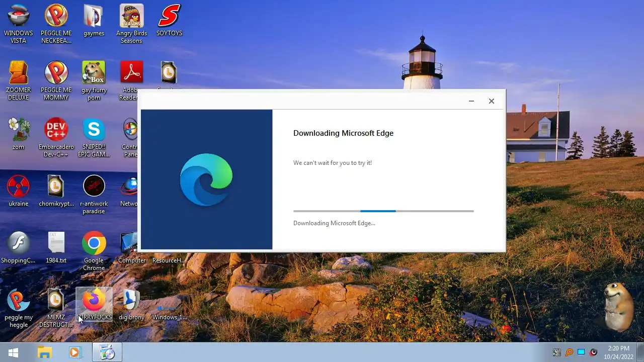
Task: Select the ZOOMER DELUXE game icon
Action: [x=19, y=81]
